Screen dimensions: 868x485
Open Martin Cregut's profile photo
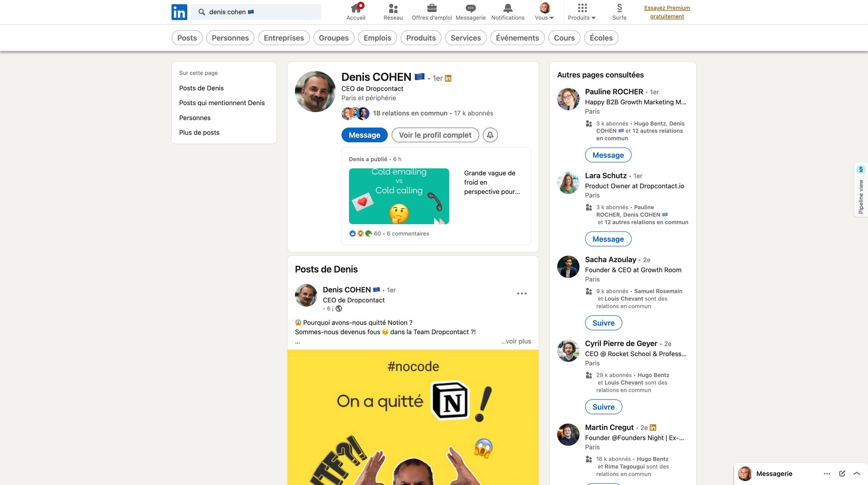click(568, 435)
